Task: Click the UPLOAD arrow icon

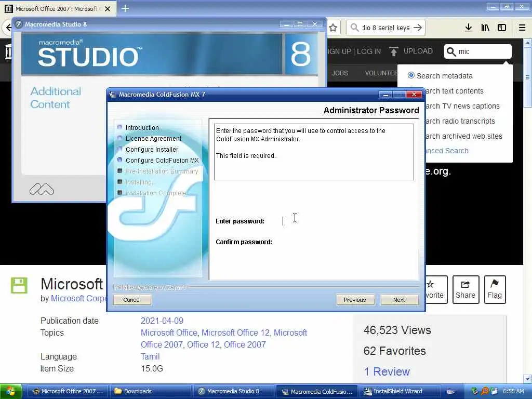Action: point(394,51)
